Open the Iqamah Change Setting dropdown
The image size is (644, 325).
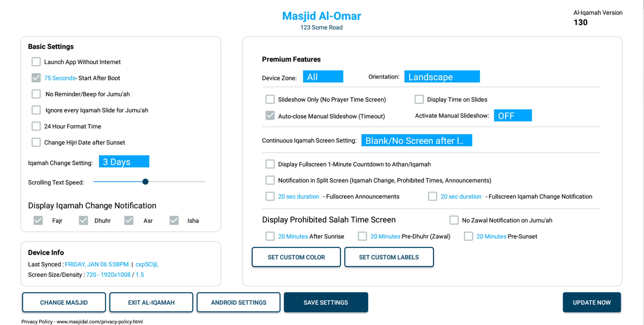coord(124,161)
